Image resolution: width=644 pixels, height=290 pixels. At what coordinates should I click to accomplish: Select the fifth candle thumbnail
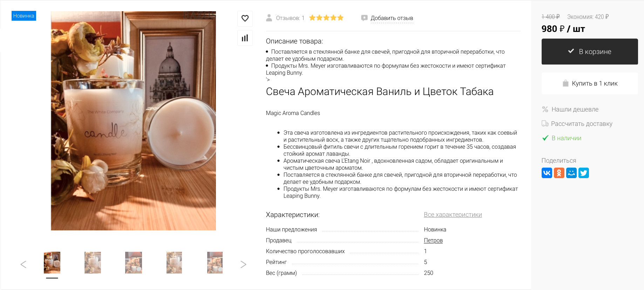tap(215, 263)
